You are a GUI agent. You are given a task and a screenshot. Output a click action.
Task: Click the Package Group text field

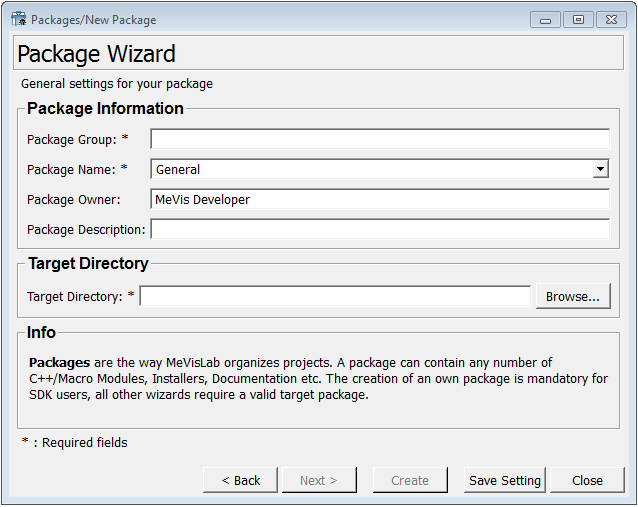pyautogui.click(x=380, y=139)
